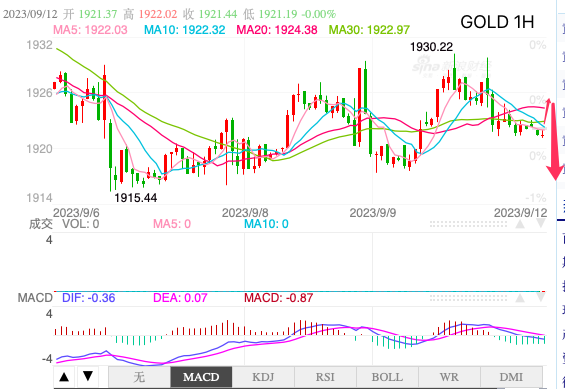
Task: Move the volume panel down using gray down arrow
Action: pos(540,224)
